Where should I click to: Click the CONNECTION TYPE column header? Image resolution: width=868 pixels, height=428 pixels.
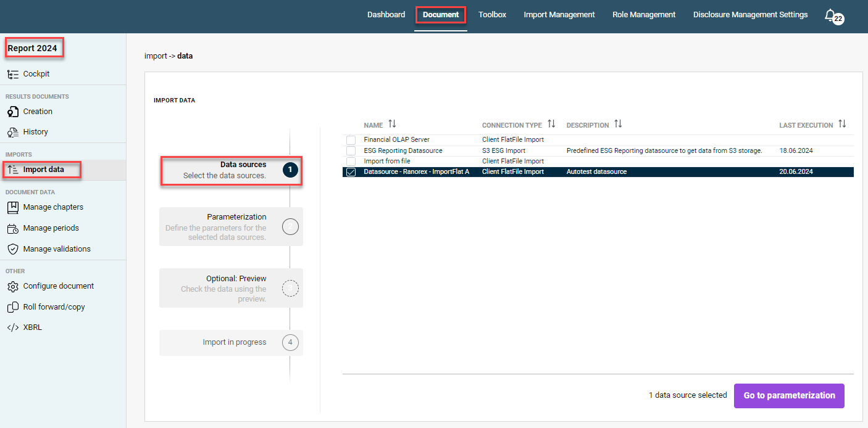(512, 125)
